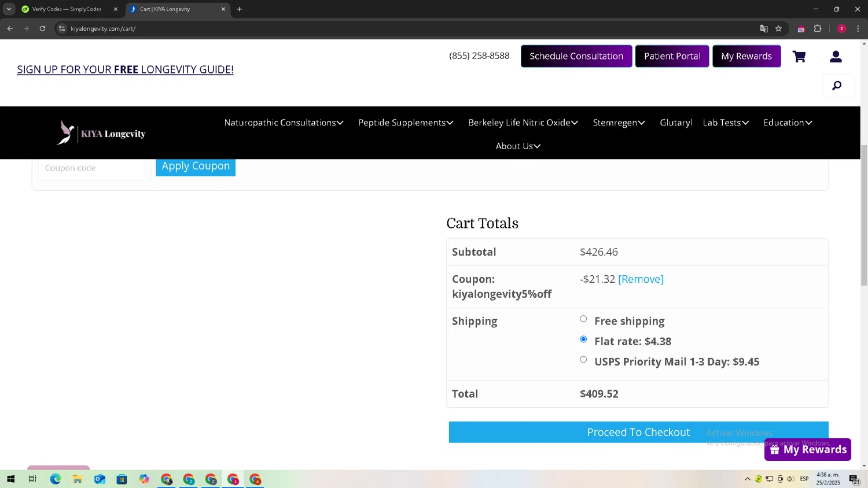868x488 pixels.
Task: Focus the Coupon code input field
Action: (94, 168)
